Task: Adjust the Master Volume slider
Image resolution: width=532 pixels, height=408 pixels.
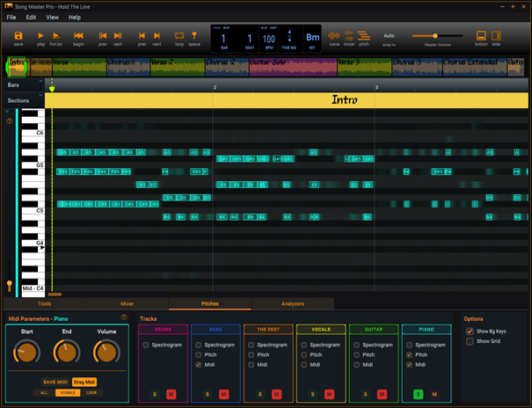Action: (x=434, y=36)
